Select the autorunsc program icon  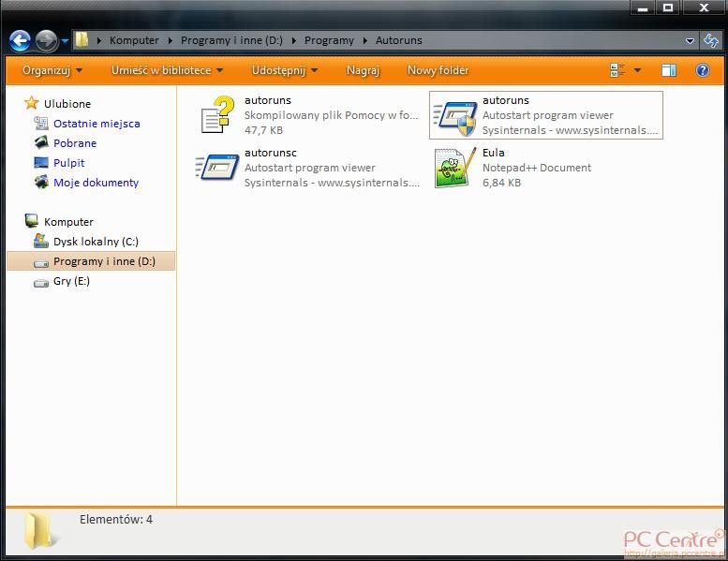coord(216,168)
